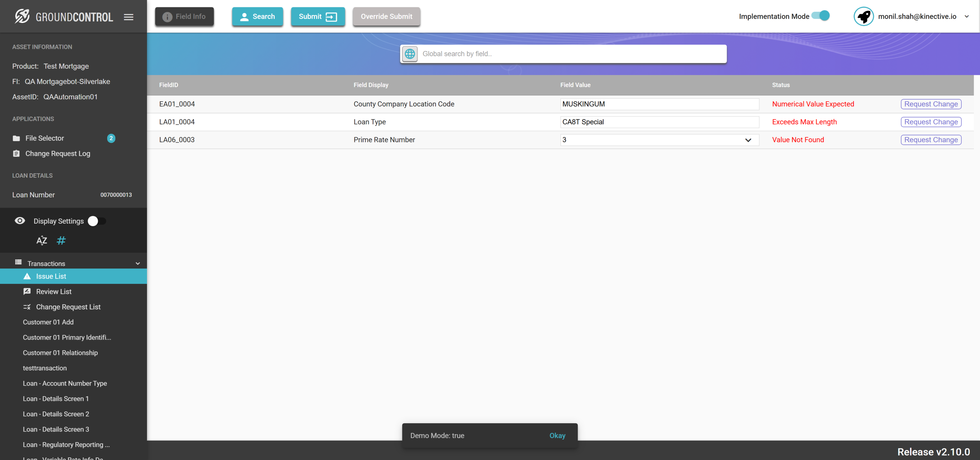
Task: Select Change Request List in sidebar
Action: point(68,307)
